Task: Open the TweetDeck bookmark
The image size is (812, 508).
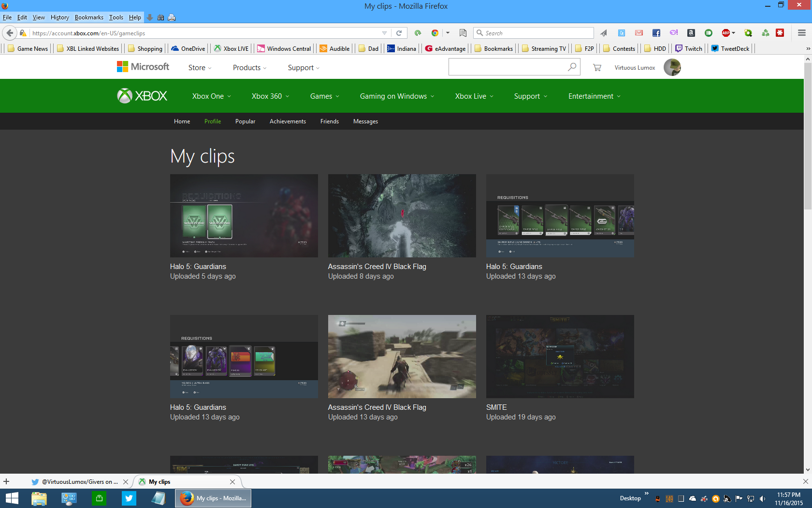Action: pos(730,48)
